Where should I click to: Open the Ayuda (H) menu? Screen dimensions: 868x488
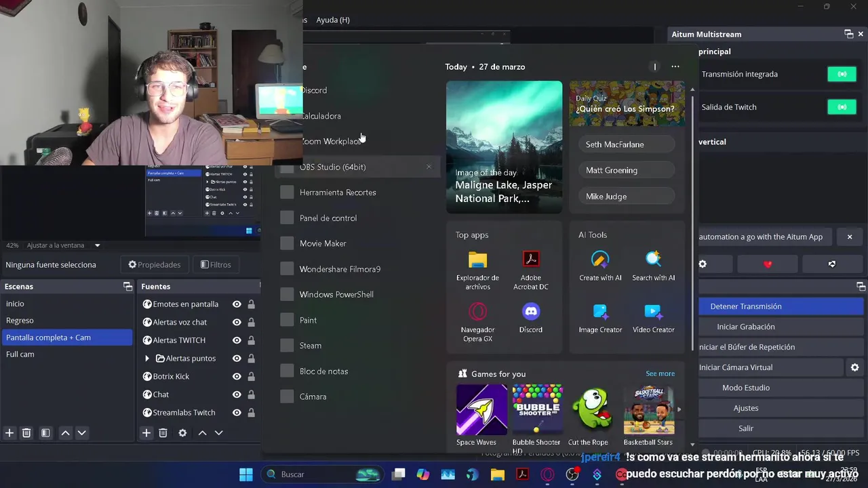[333, 20]
